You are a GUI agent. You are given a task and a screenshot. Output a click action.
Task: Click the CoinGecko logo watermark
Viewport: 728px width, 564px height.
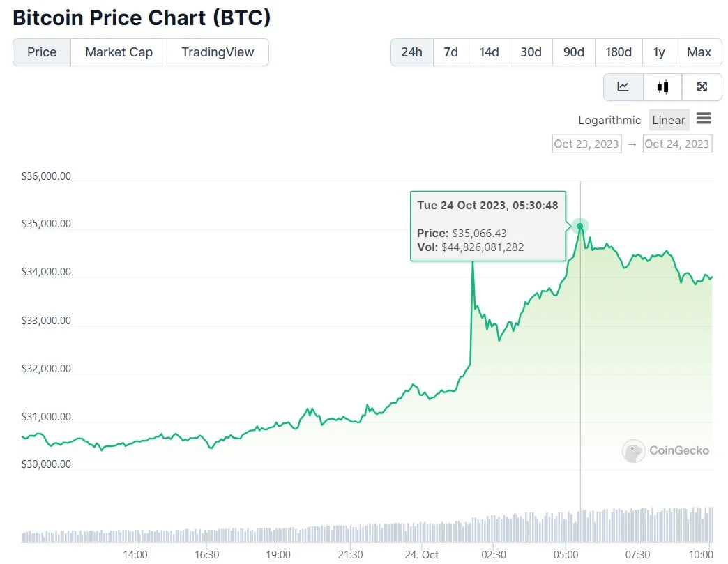[x=665, y=451]
